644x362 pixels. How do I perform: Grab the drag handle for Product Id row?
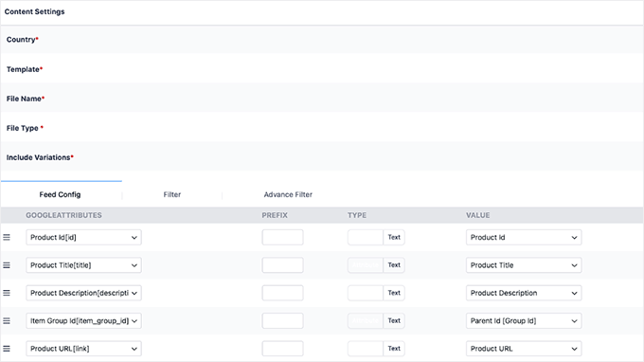click(7, 238)
